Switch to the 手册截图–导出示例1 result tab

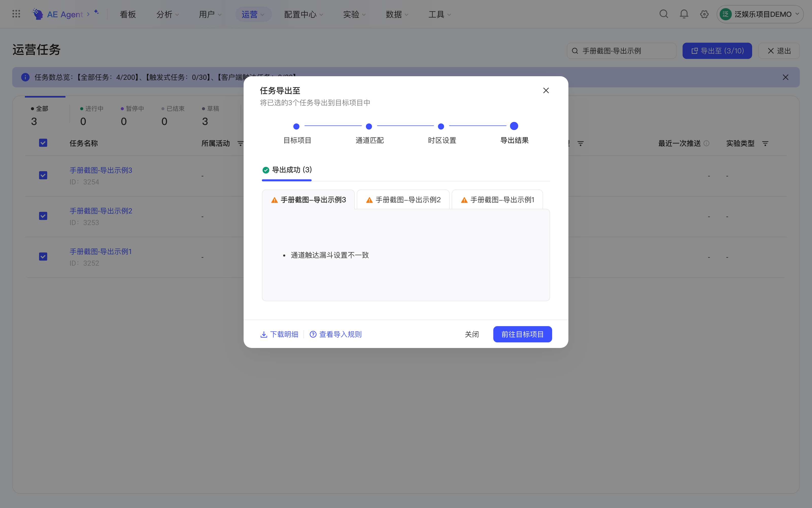[497, 200]
